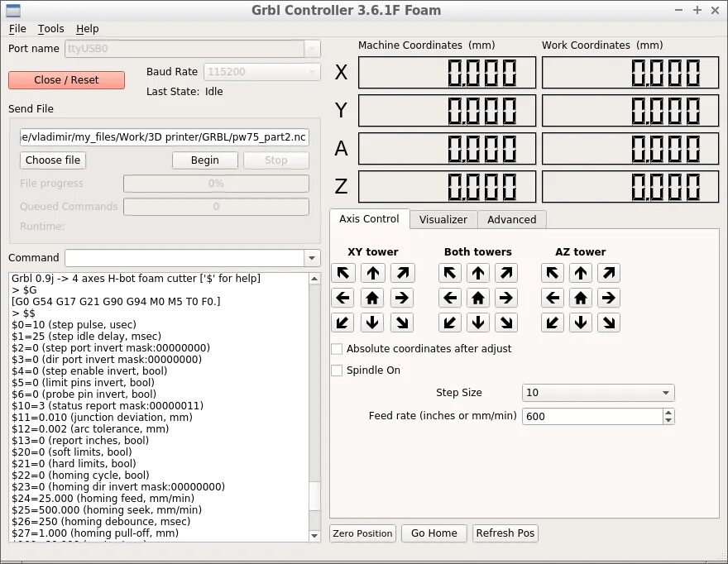
Task: Jog XY tower down
Action: [x=372, y=323]
